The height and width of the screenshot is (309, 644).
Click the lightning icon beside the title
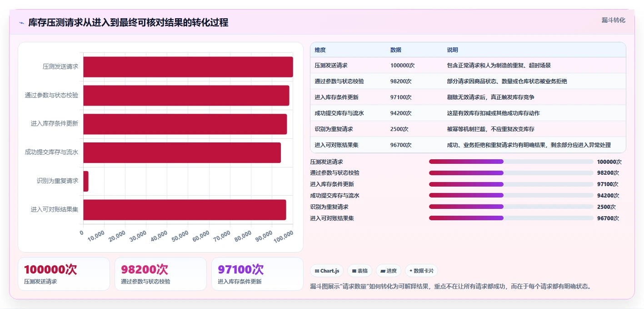click(x=21, y=23)
